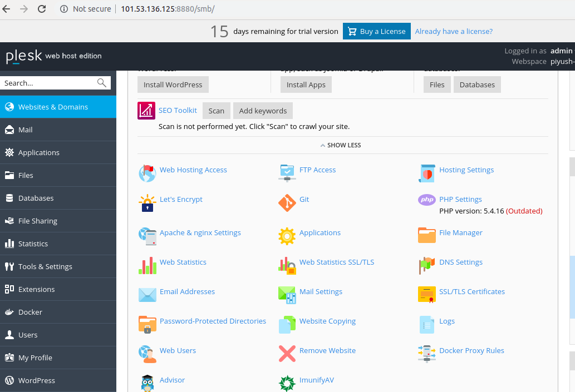Viewport: 575px width, 392px height.
Task: Click the Databases button in the top panel
Action: [x=477, y=85]
